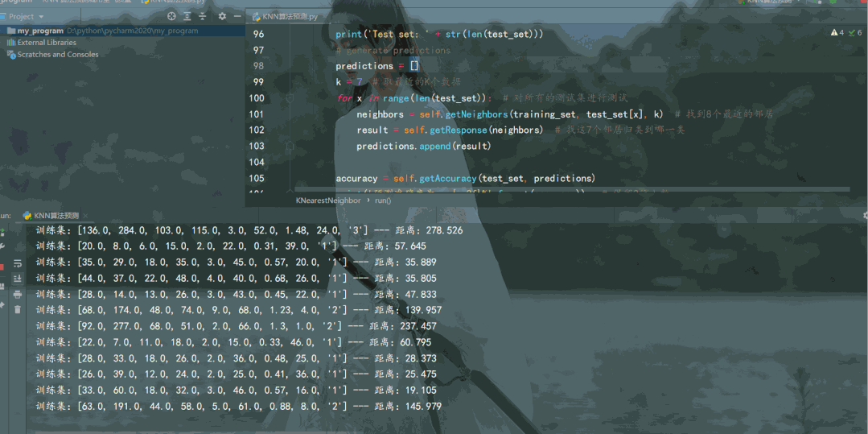Image resolution: width=868 pixels, height=434 pixels.
Task: Open Project panel settings gear
Action: point(222,17)
